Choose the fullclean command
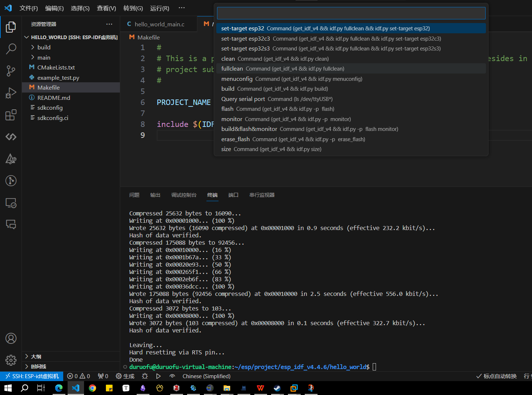Image resolution: width=532 pixels, height=395 pixels. 351,69
